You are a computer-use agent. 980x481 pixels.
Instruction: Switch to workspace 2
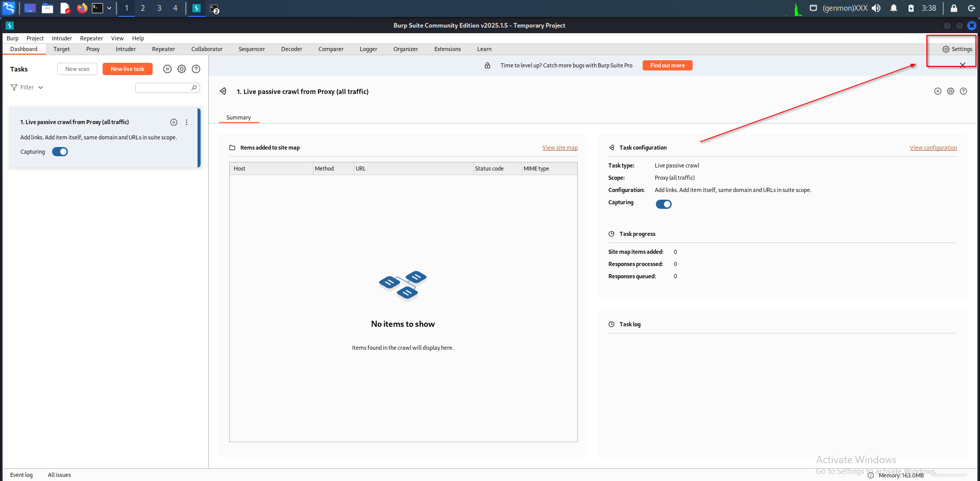pos(143,8)
